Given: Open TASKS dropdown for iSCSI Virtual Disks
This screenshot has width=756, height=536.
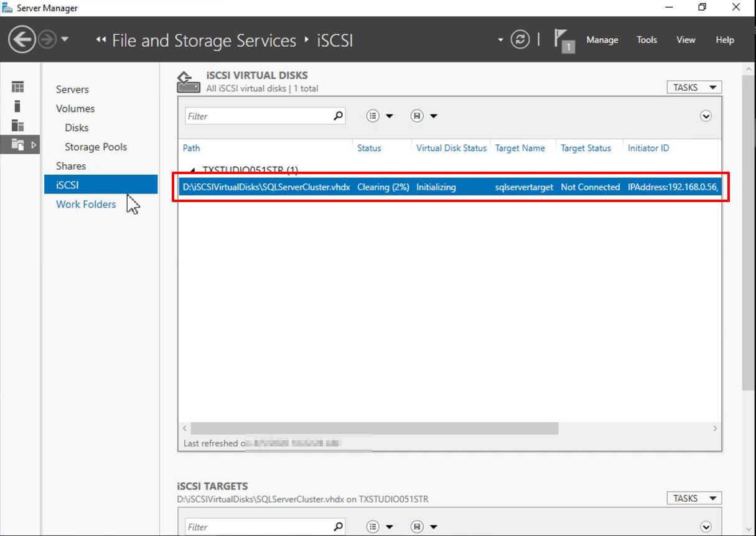Looking at the screenshot, I should [x=694, y=88].
